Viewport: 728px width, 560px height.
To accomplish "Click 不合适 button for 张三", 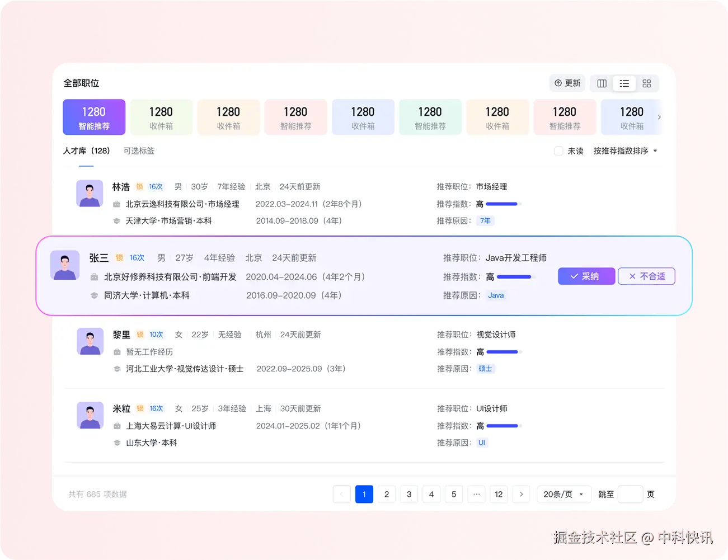I will [x=646, y=276].
